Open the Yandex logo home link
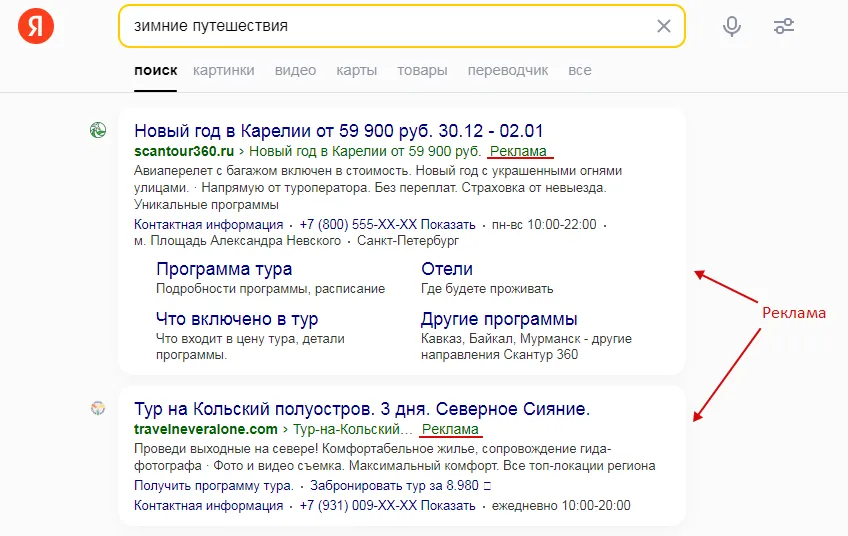This screenshot has height=536, width=848. 36,25
